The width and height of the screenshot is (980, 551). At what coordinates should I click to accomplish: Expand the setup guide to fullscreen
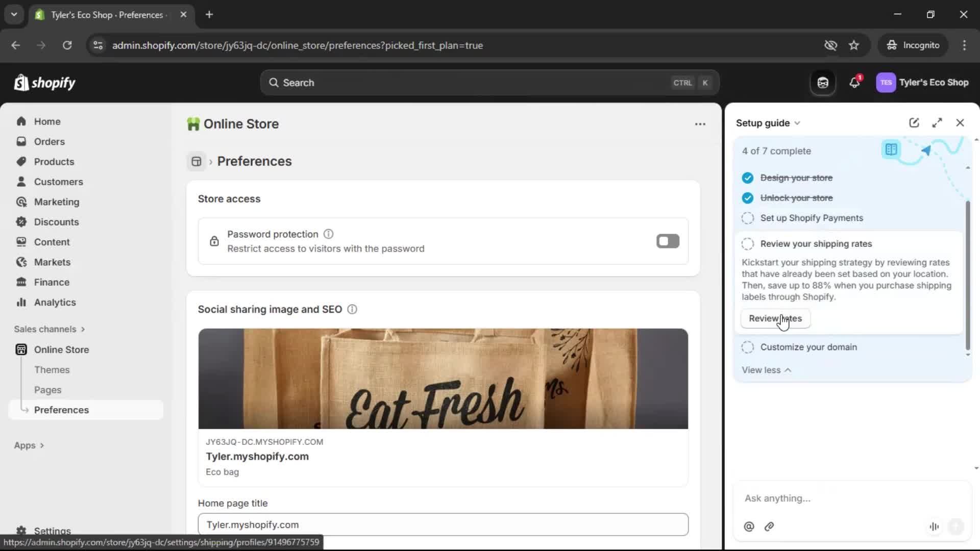(938, 122)
